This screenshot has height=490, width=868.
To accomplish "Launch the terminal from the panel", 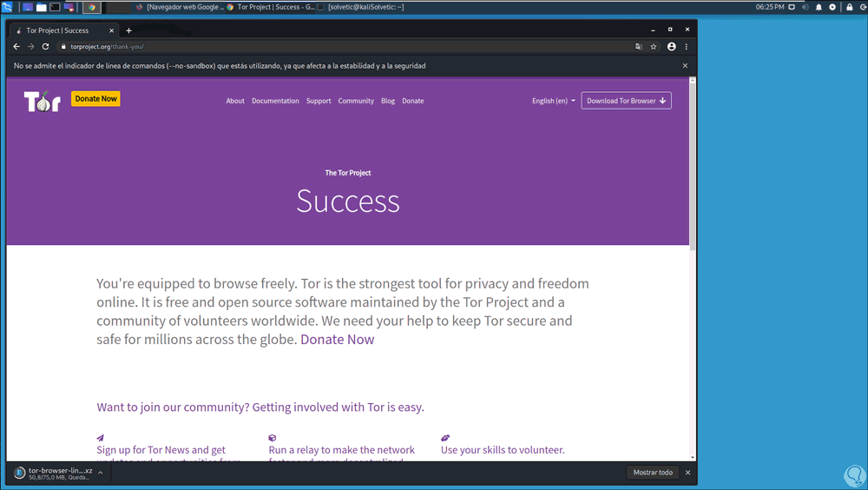I will pos(55,7).
